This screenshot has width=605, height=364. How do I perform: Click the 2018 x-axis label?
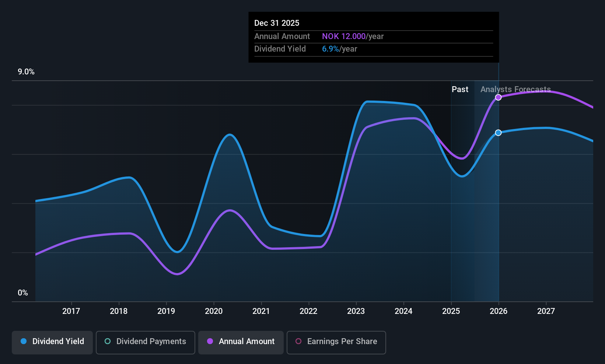(x=119, y=311)
